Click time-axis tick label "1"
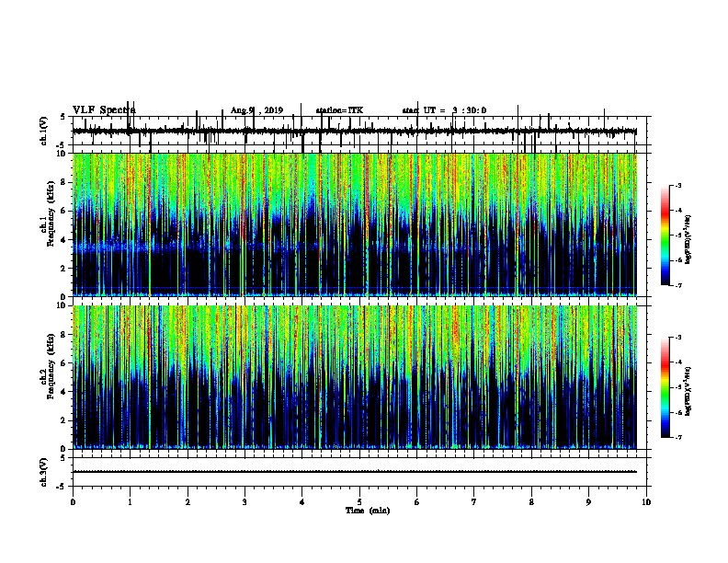This screenshot has width=728, height=563. pos(130,502)
